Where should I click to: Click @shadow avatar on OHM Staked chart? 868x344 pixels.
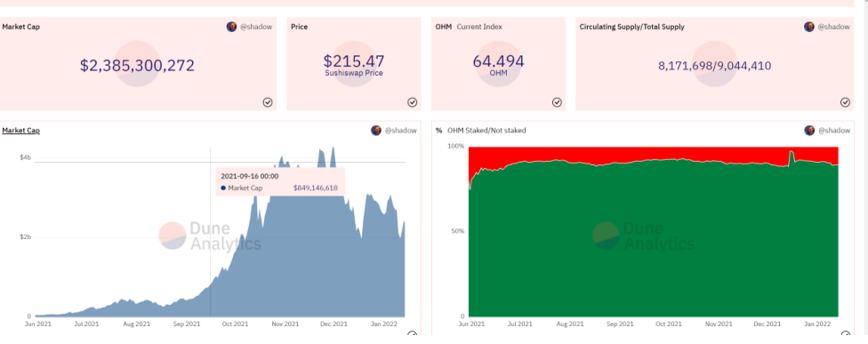(808, 131)
